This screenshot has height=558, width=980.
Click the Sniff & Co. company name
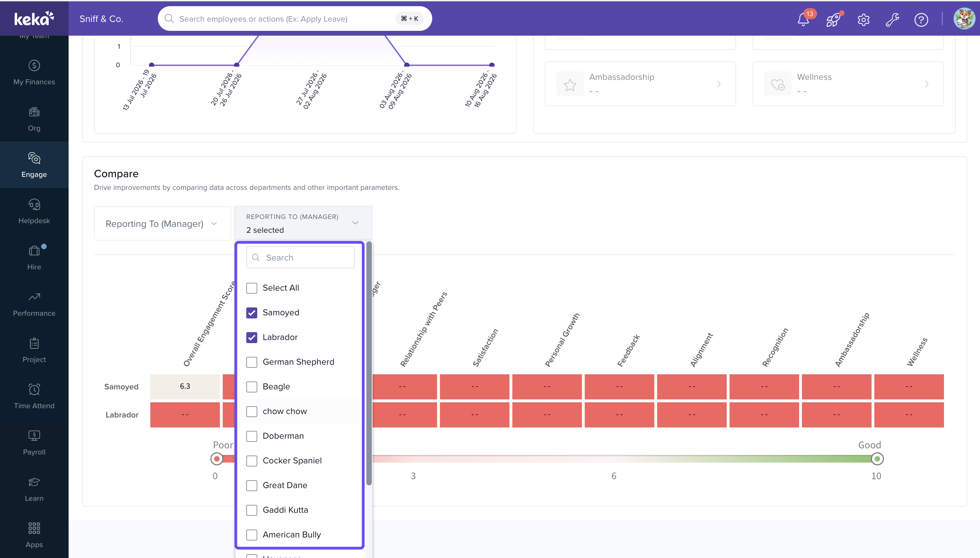pyautogui.click(x=101, y=19)
